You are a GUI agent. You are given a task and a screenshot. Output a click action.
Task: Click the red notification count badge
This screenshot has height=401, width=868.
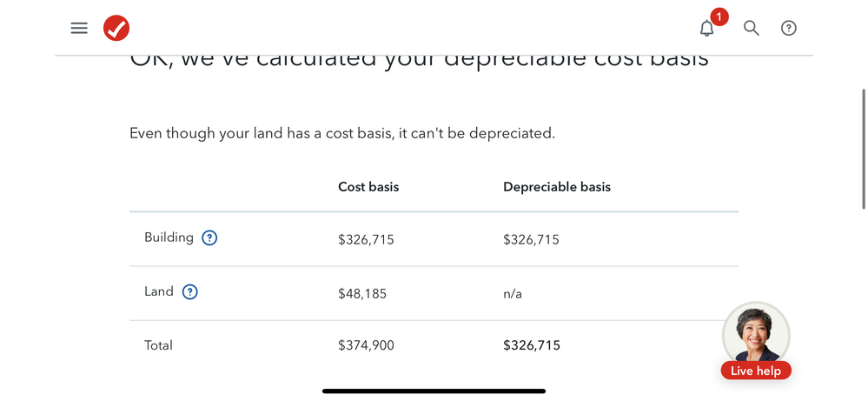(x=719, y=17)
